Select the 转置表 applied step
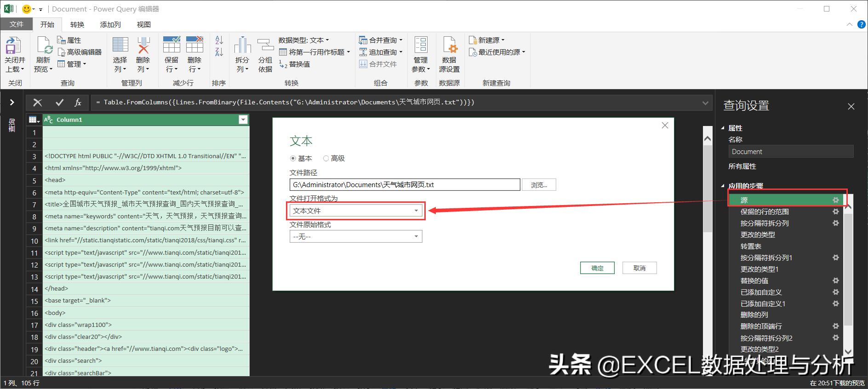The image size is (868, 389). pos(751,246)
